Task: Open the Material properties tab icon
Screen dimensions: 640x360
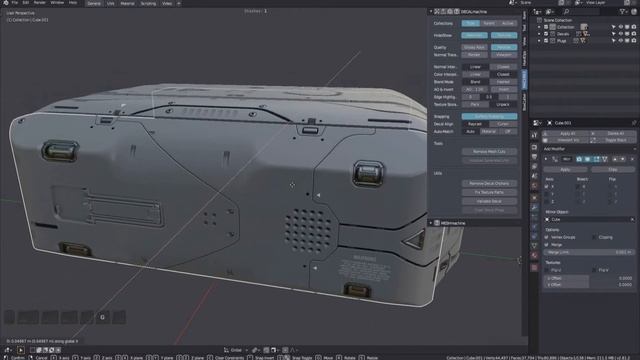Action: (x=534, y=256)
